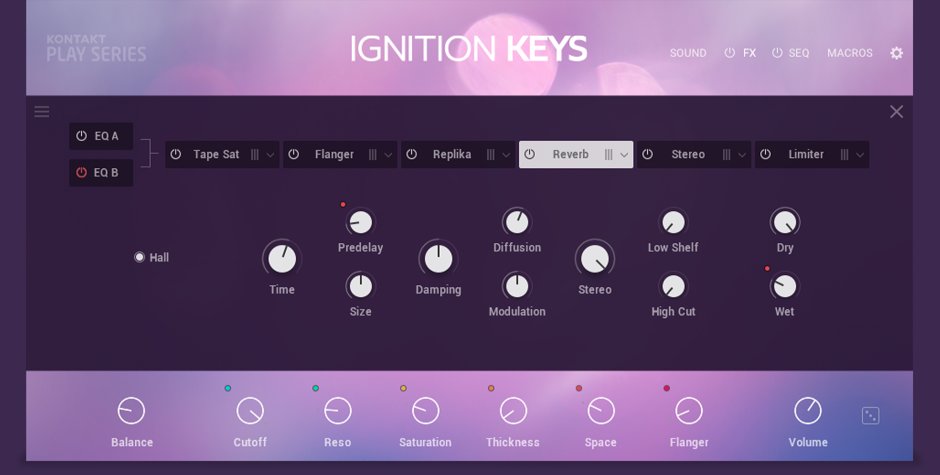Toggle Replika power button
This screenshot has width=940, height=475.
pos(412,154)
